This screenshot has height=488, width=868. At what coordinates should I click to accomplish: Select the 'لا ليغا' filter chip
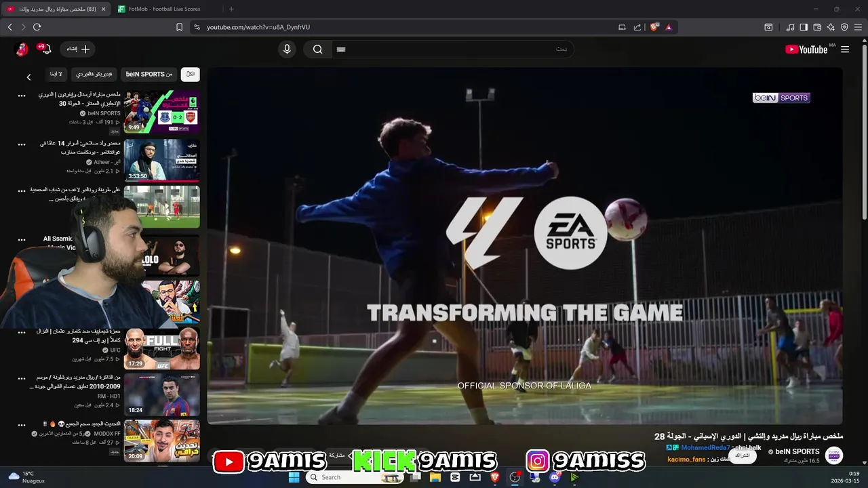[x=56, y=74]
